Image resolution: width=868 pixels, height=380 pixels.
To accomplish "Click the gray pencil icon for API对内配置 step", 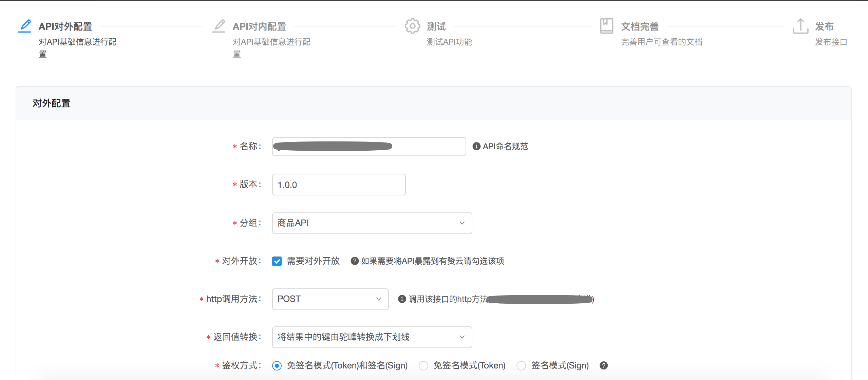I will (219, 26).
